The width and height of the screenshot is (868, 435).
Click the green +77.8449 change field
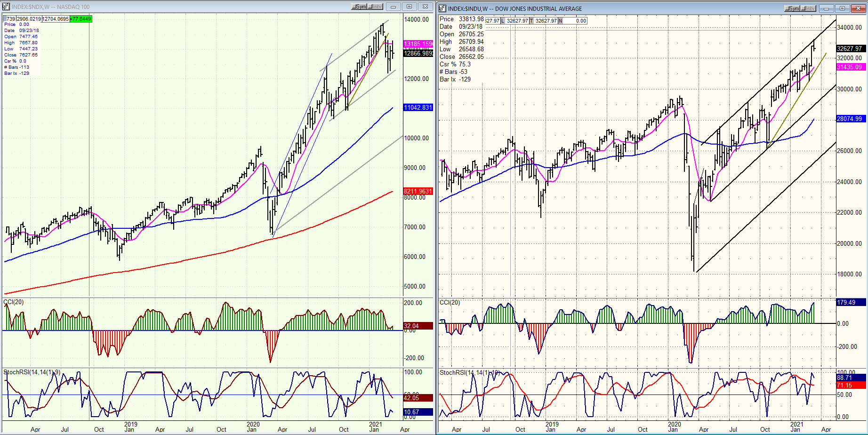point(81,19)
